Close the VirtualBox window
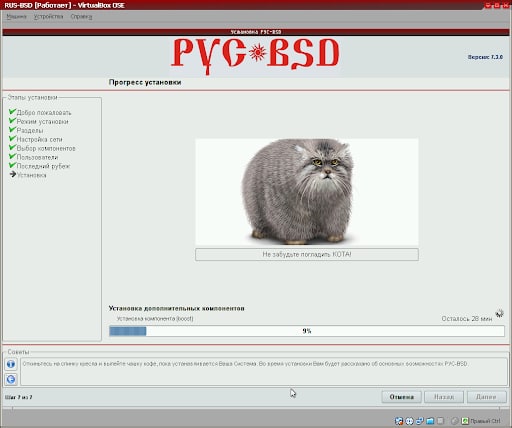The image size is (512, 428). pyautogui.click(x=505, y=5)
